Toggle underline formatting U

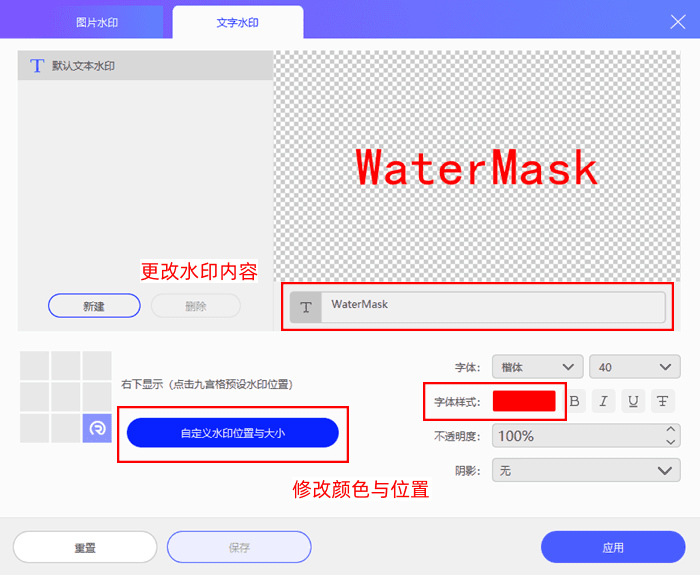tap(633, 401)
